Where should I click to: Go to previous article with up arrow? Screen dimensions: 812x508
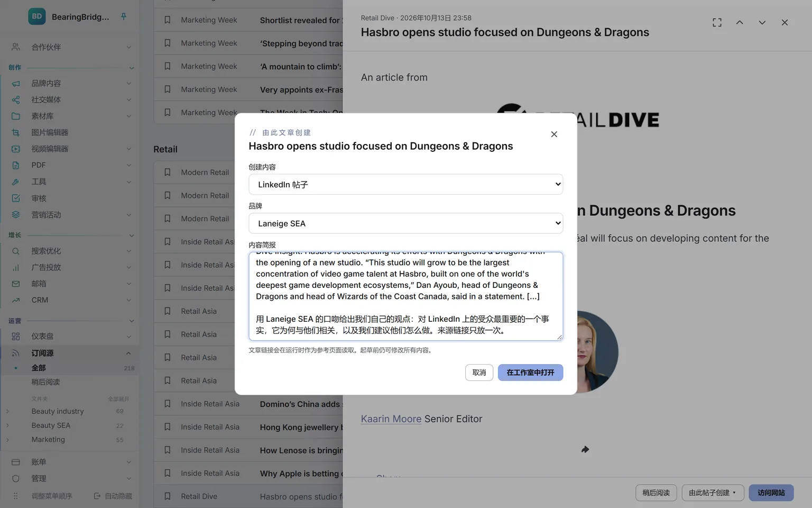pos(740,22)
